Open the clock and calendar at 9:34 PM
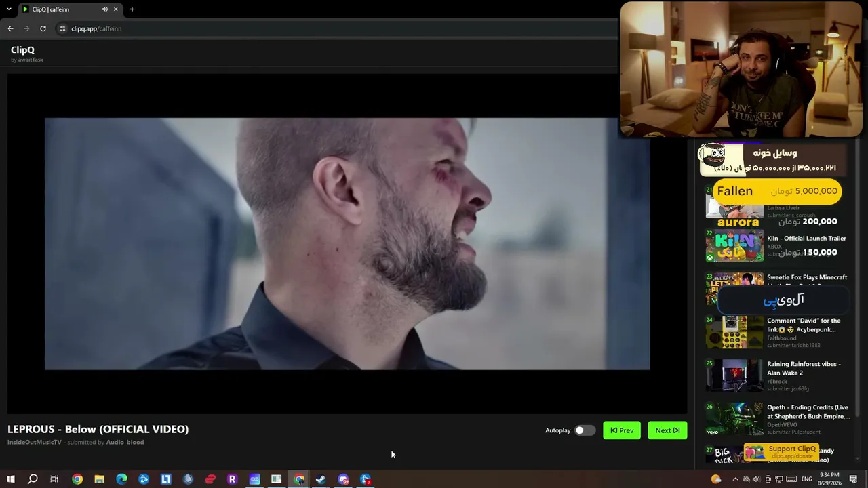The height and width of the screenshot is (488, 868). [829, 479]
